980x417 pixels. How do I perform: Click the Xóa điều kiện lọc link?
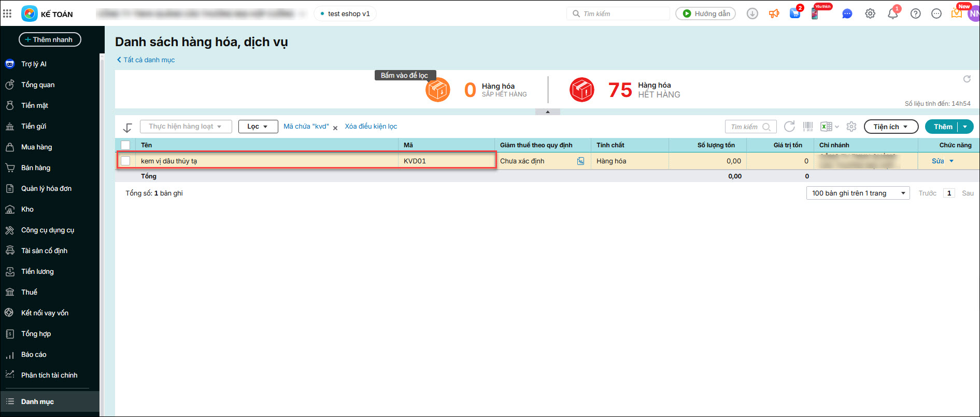pyautogui.click(x=371, y=127)
